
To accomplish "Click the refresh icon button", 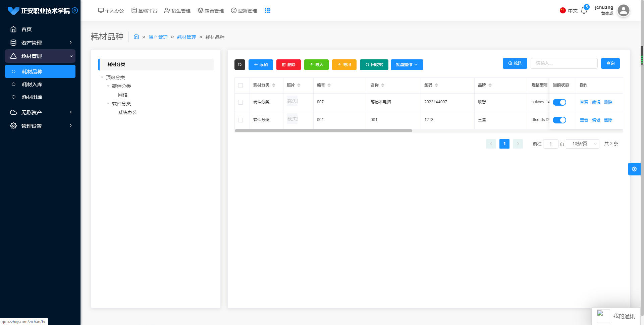I will pos(239,65).
